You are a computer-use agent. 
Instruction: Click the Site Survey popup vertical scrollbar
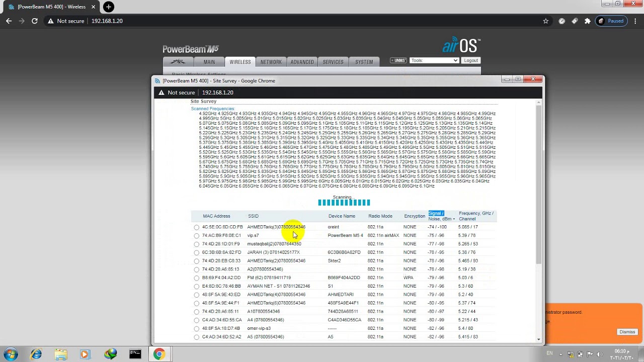coord(539,185)
